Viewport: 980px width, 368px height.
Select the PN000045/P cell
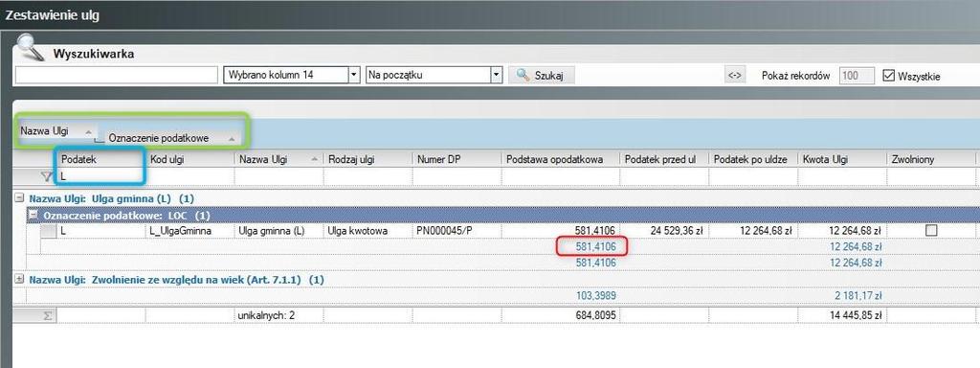click(457, 231)
